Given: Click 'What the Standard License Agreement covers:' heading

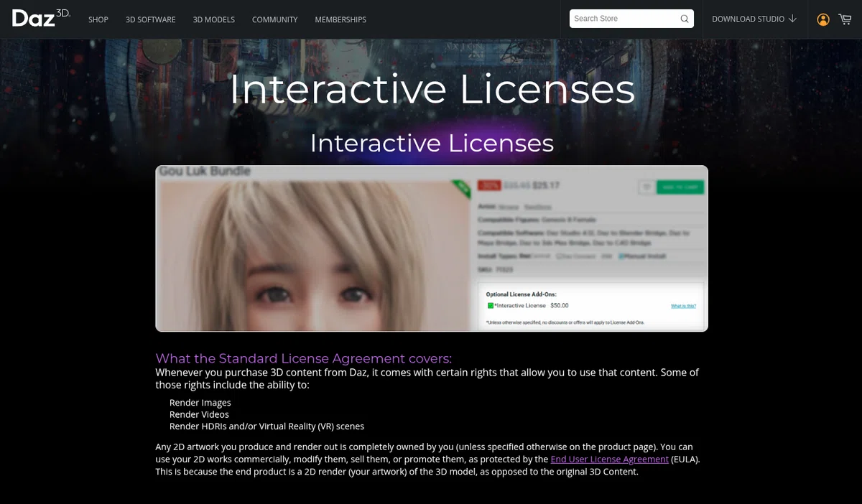Looking at the screenshot, I should tap(304, 358).
